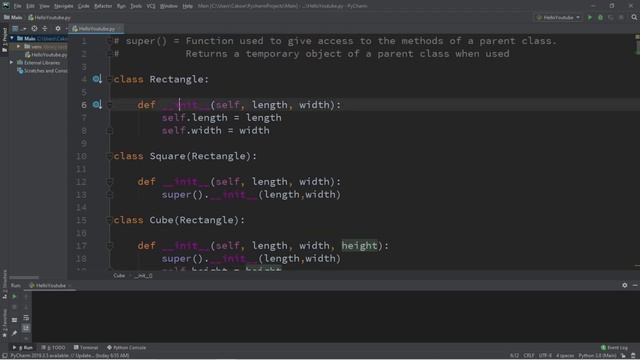Toggle the Project tool window side tab
This screenshot has width=640, height=360.
click(x=4, y=40)
